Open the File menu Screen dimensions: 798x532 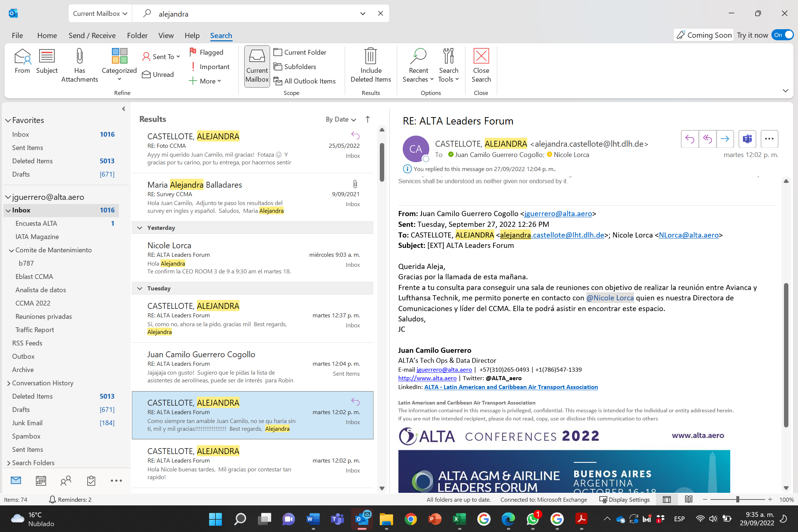[x=17, y=35]
